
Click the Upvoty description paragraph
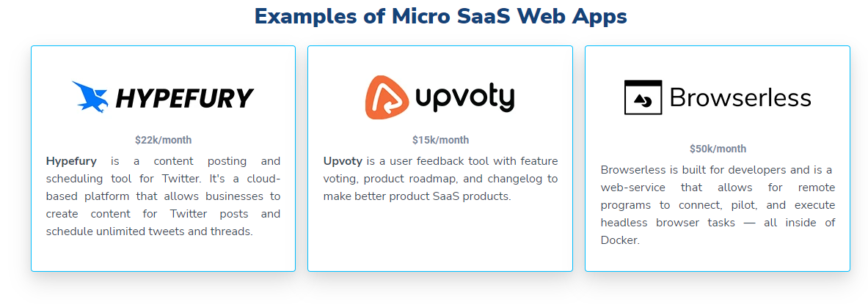[x=441, y=179]
